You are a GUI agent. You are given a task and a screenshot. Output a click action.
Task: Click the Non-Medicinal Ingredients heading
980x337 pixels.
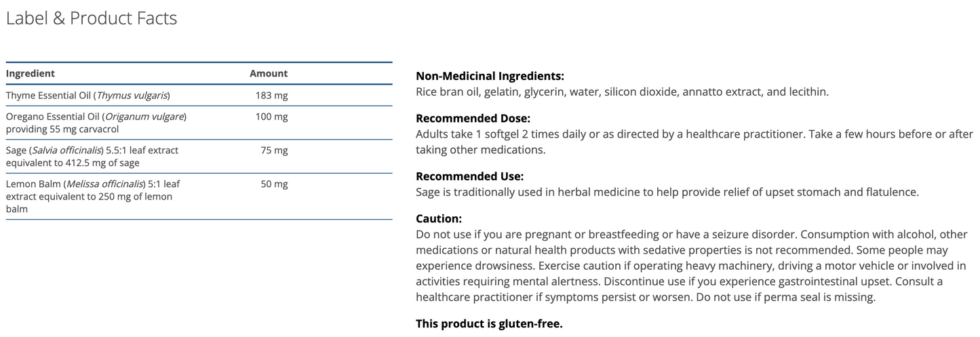(x=490, y=76)
